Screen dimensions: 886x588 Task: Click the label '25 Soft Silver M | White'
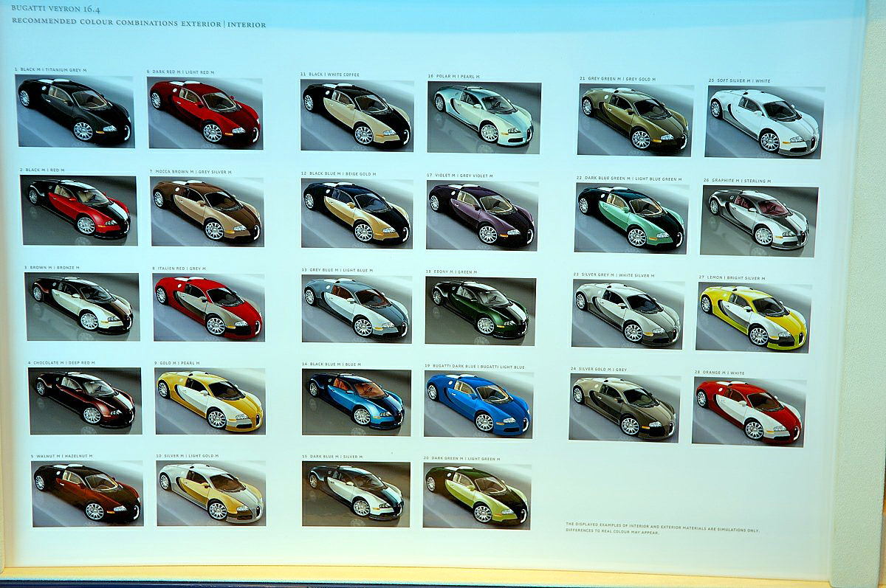pos(739,80)
